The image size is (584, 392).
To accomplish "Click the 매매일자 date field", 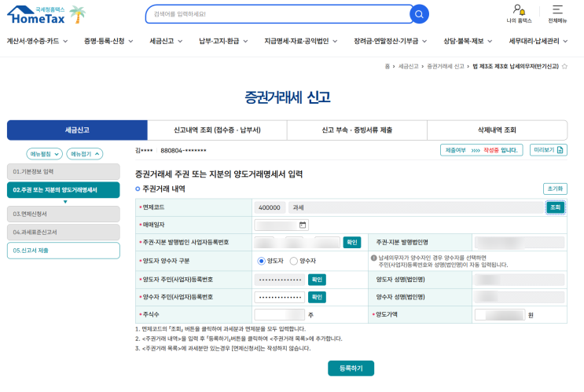I will click(281, 225).
